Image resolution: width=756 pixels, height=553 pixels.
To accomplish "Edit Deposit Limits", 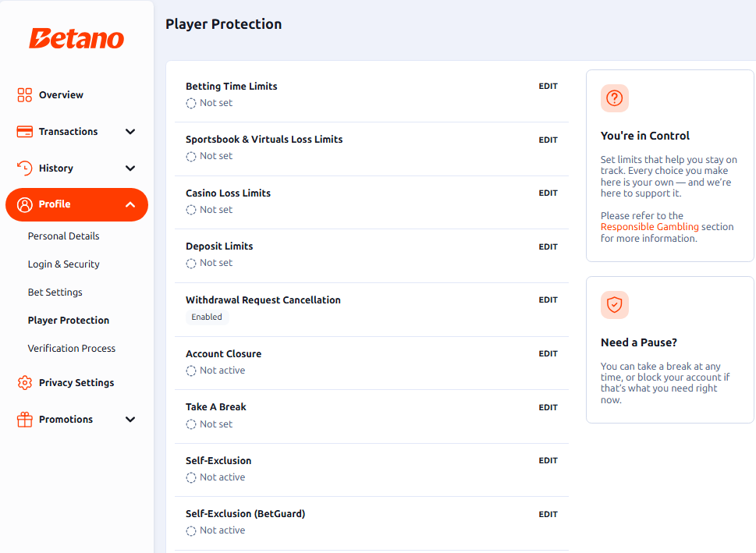I will 548,246.
